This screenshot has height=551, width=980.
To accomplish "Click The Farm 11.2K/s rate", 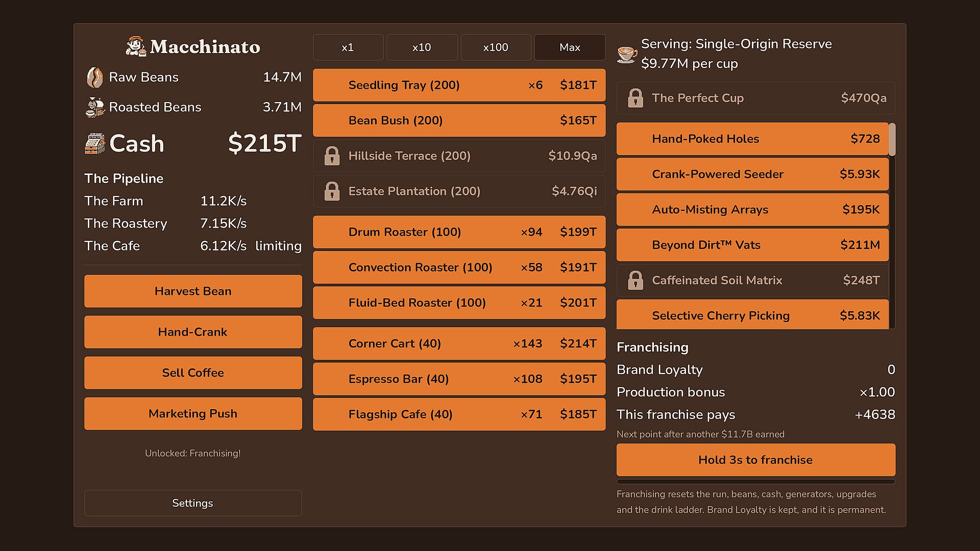I will [x=223, y=201].
